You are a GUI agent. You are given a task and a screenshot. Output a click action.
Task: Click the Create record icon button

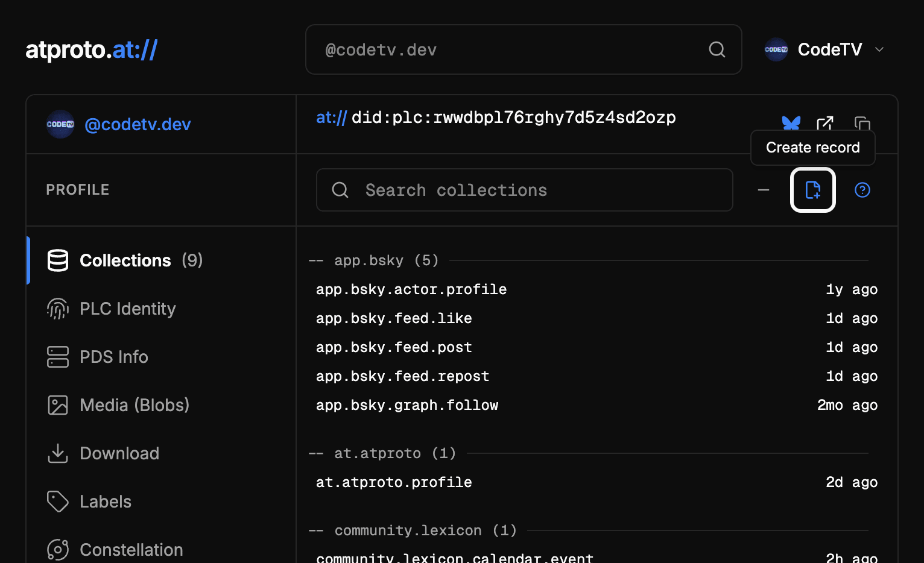813,190
